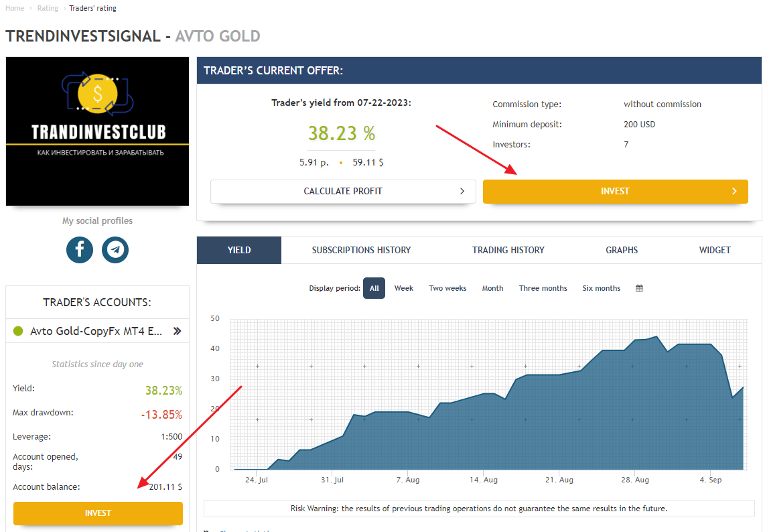This screenshot has height=532, width=763.
Task: Click the green status dot of Avto Gold account
Action: (x=18, y=331)
